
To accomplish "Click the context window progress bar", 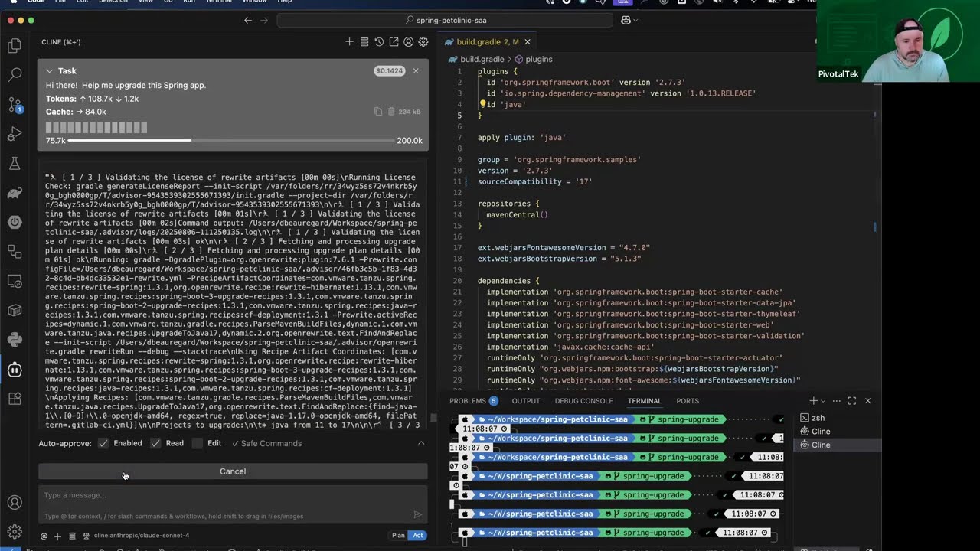I will point(233,141).
